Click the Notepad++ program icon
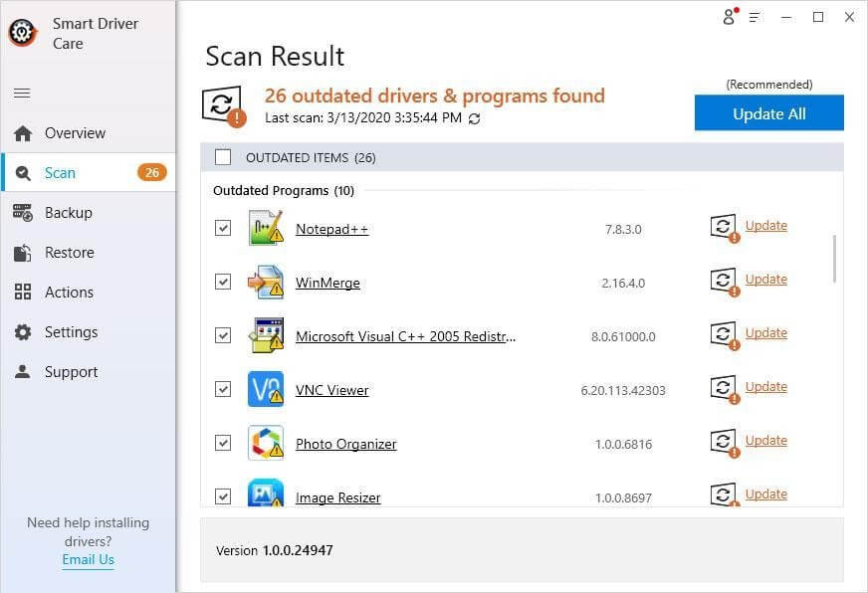Viewport: 868px width, 593px height. coord(266,229)
